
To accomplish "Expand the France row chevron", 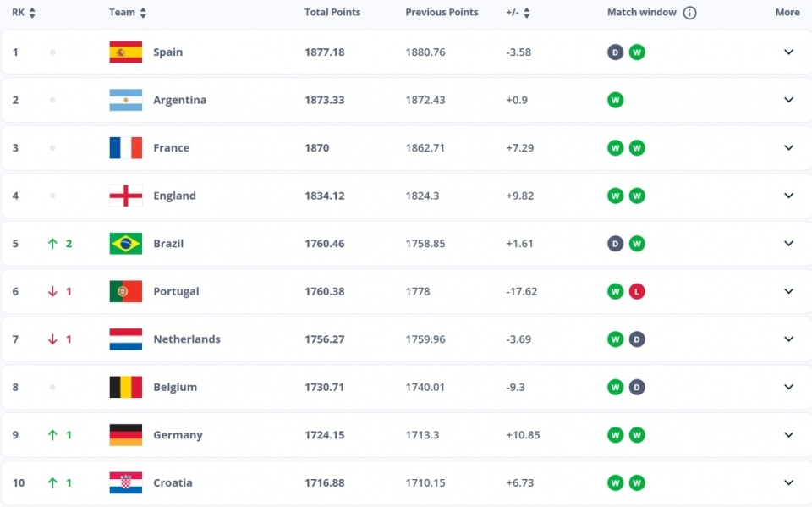I will (x=788, y=148).
